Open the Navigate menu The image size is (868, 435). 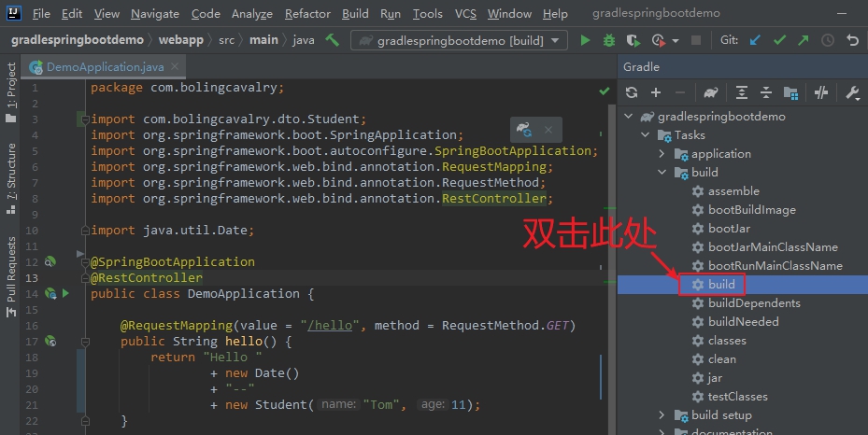tap(155, 13)
